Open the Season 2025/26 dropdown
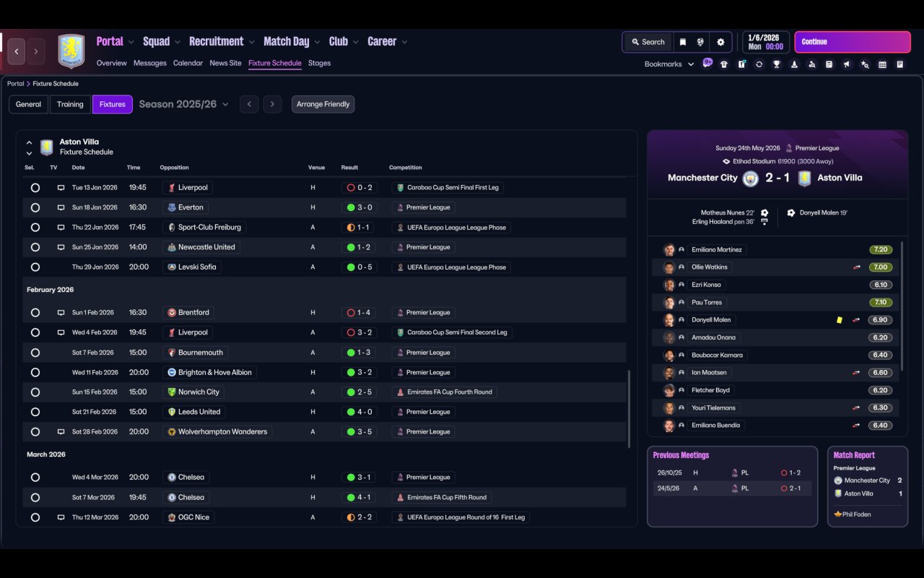 tap(183, 104)
